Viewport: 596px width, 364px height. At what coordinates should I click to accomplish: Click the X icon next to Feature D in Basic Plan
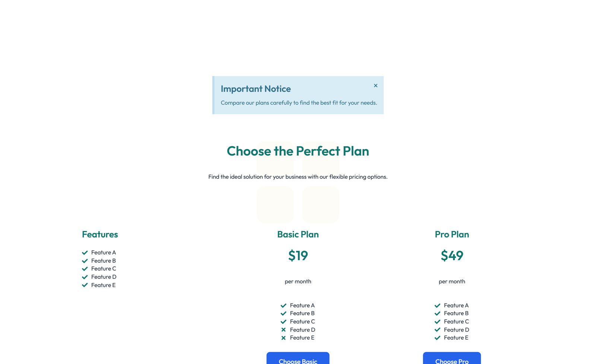point(283,330)
